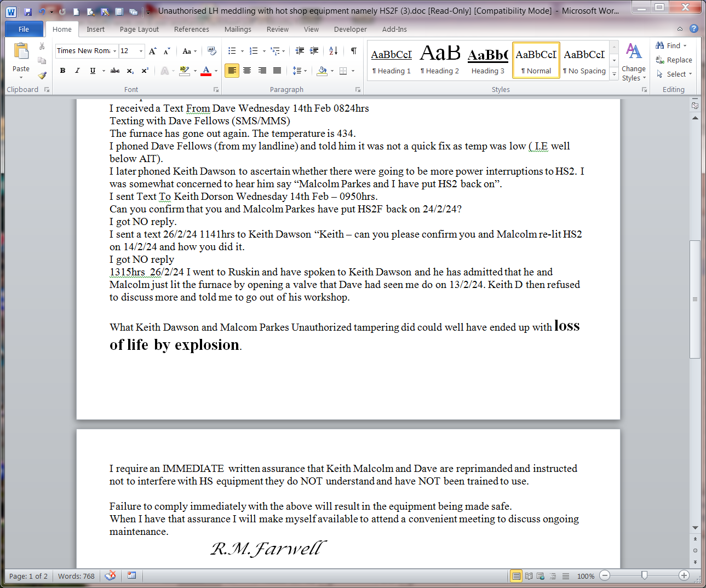Apply the red Font Color
This screenshot has height=588, width=706.
click(x=206, y=71)
